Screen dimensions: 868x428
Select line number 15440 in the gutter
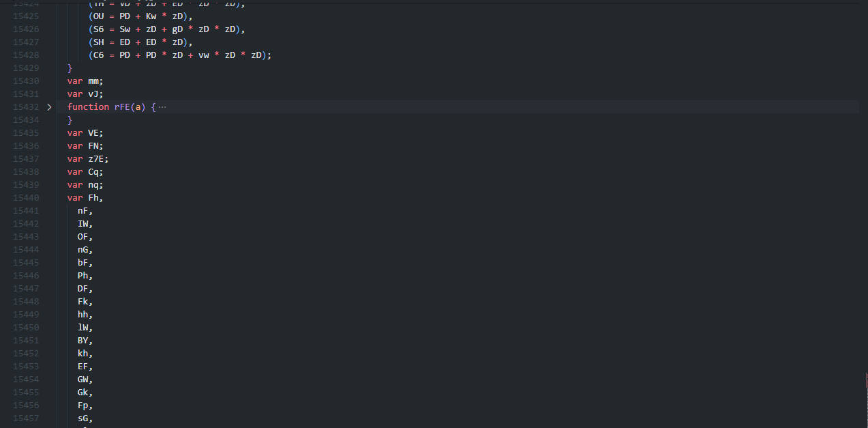26,198
